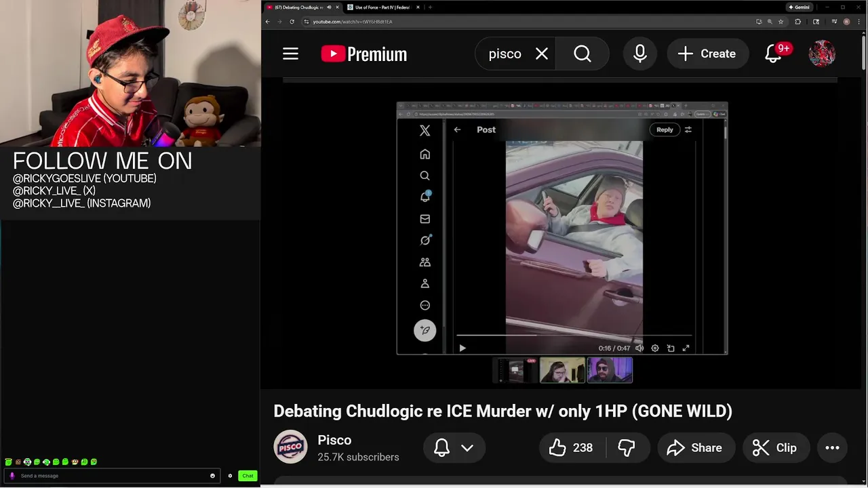The height and width of the screenshot is (488, 868).
Task: Open the account avatar menu
Action: click(822, 54)
